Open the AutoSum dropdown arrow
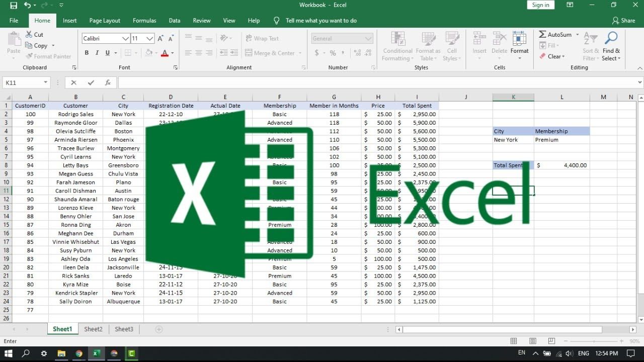This screenshot has height=362, width=644. pyautogui.click(x=578, y=35)
